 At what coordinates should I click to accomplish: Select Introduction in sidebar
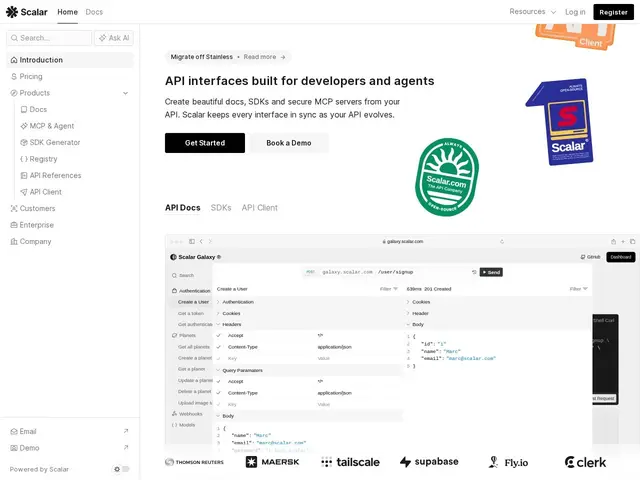pos(70,60)
